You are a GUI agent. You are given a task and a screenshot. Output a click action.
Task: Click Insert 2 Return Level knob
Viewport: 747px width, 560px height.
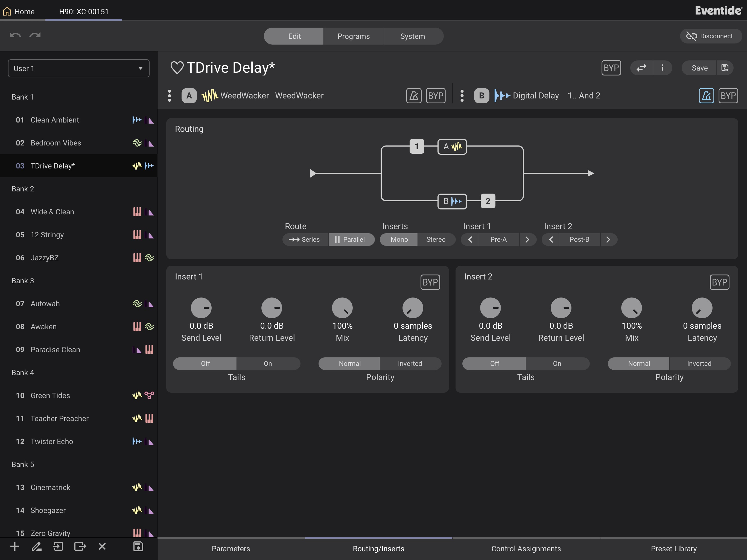[x=561, y=308]
